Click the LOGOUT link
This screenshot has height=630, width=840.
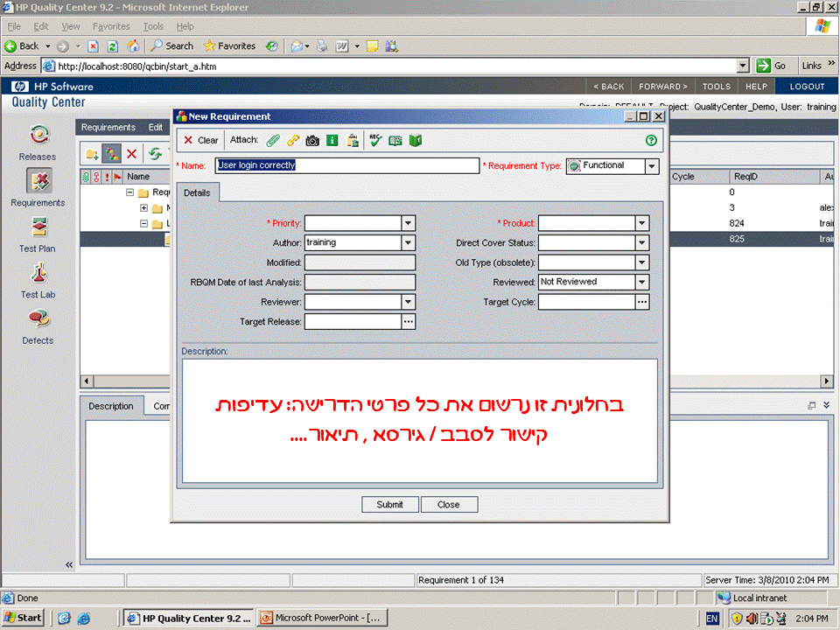point(807,87)
